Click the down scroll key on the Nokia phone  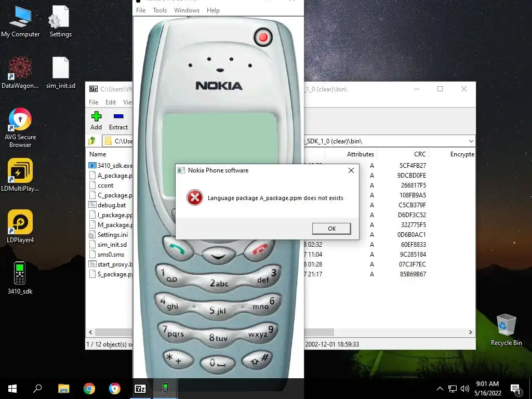click(x=219, y=256)
